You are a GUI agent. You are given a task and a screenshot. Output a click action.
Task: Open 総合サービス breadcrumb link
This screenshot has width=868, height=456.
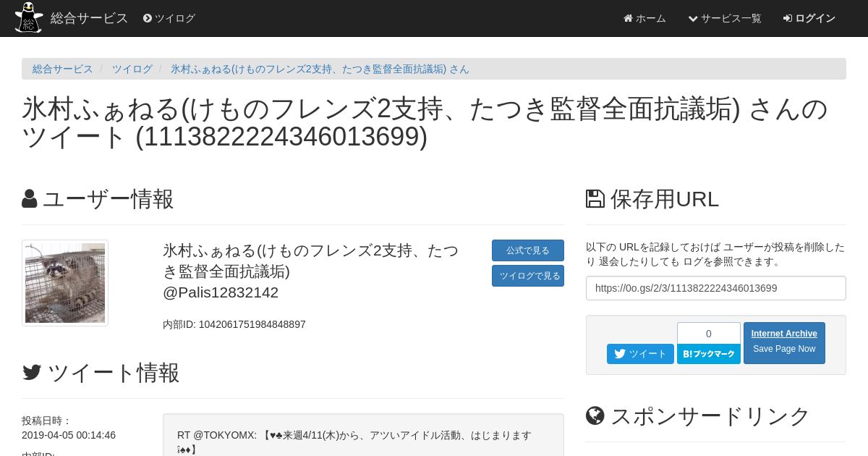pos(63,69)
